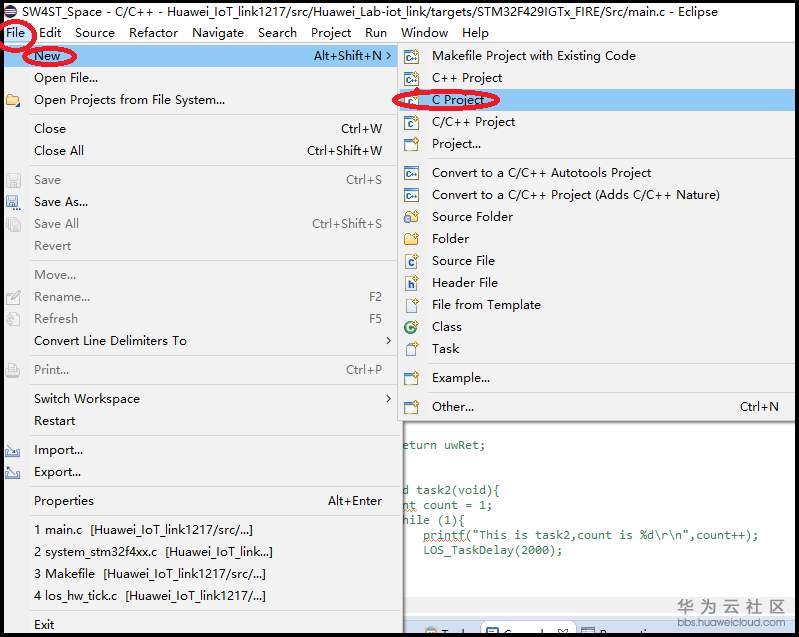Open the File menu
The height and width of the screenshot is (637, 799).
(15, 33)
